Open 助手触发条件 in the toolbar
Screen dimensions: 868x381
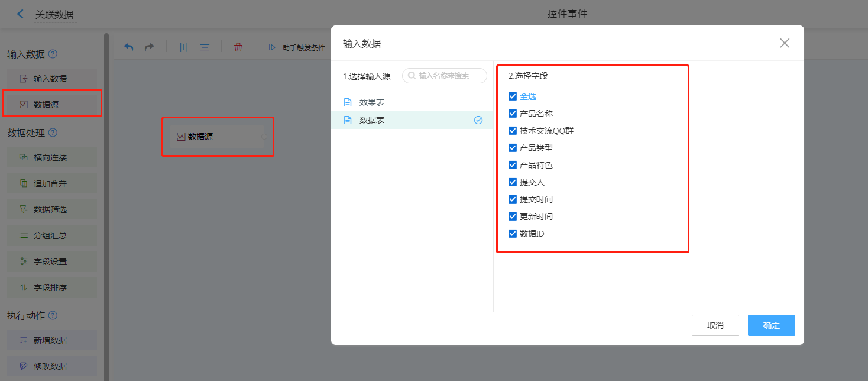coord(297,47)
